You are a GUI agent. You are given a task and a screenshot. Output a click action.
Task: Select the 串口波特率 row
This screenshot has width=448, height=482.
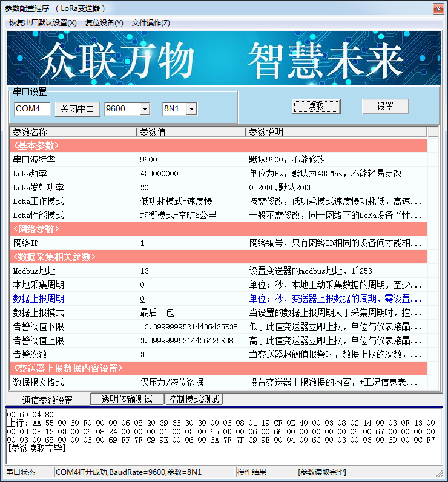219,159
